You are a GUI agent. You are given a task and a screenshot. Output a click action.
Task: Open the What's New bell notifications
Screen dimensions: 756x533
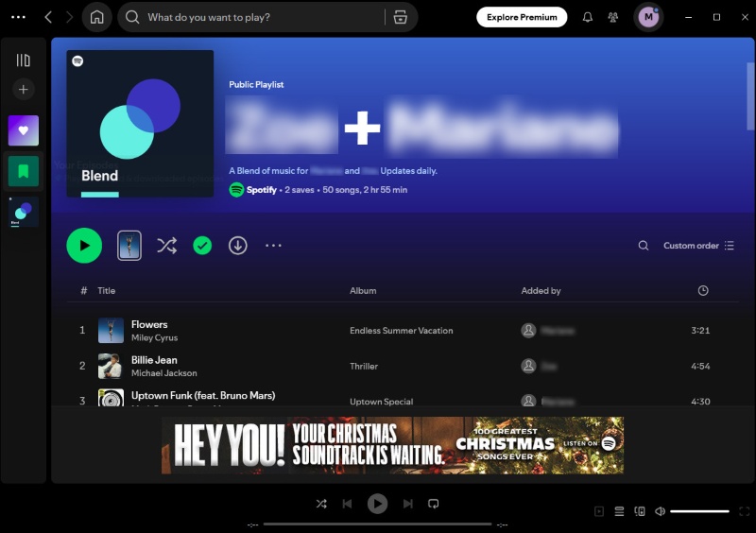587,17
